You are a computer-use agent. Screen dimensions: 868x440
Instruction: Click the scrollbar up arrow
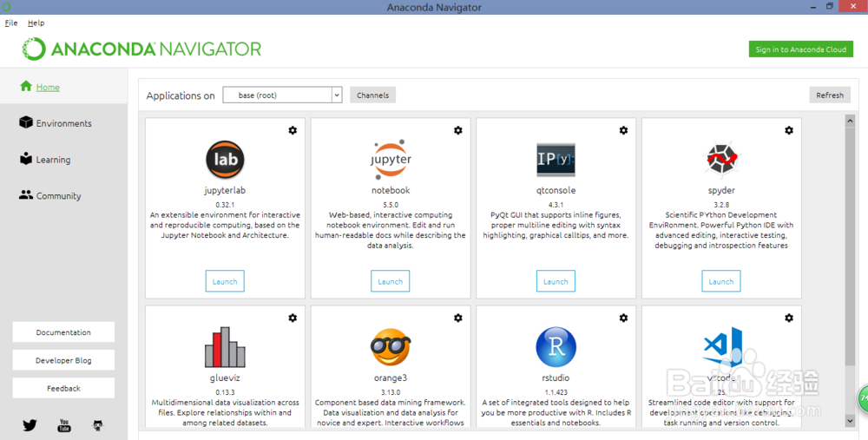pyautogui.click(x=851, y=120)
